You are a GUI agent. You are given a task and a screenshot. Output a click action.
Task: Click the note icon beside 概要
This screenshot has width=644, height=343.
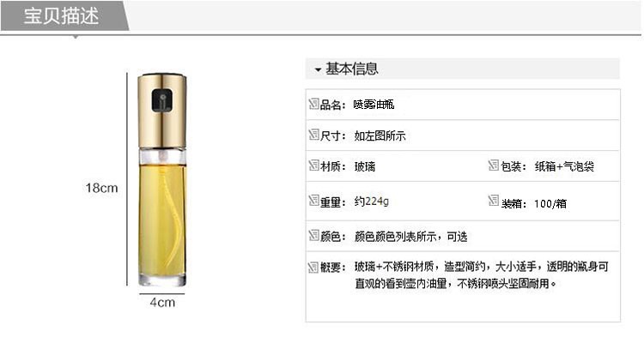(313, 267)
